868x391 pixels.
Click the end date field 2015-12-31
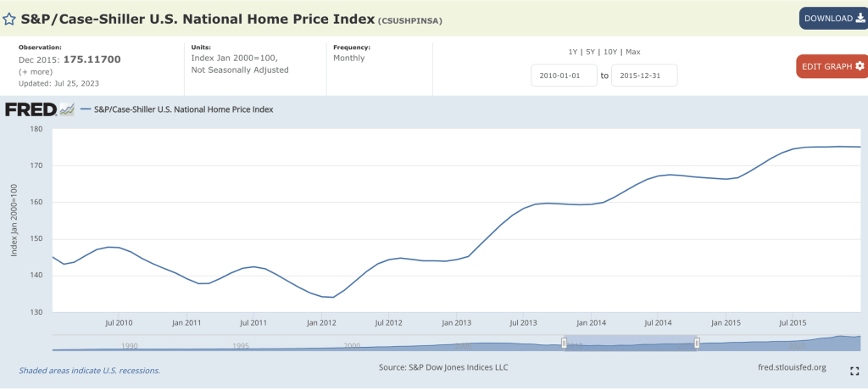click(x=644, y=75)
